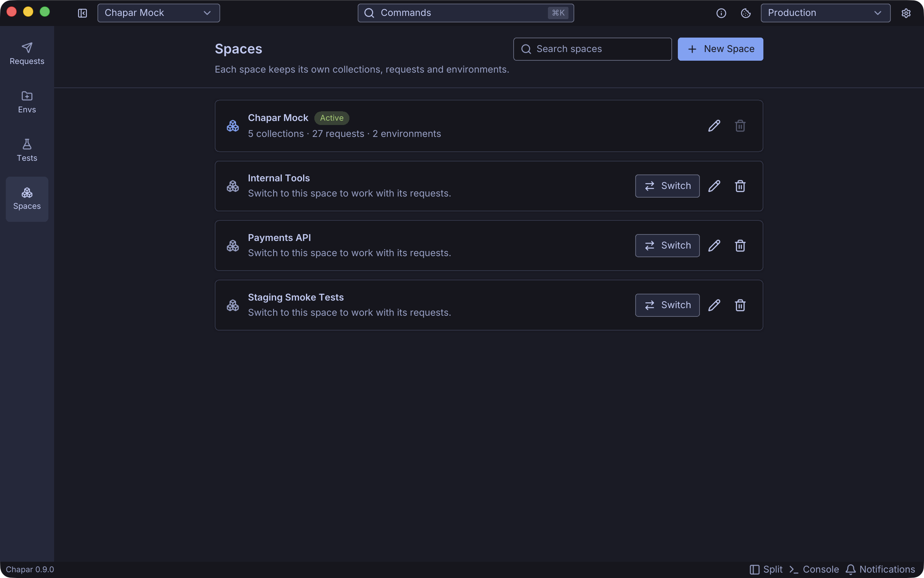Open the Commands search bar

tap(466, 13)
